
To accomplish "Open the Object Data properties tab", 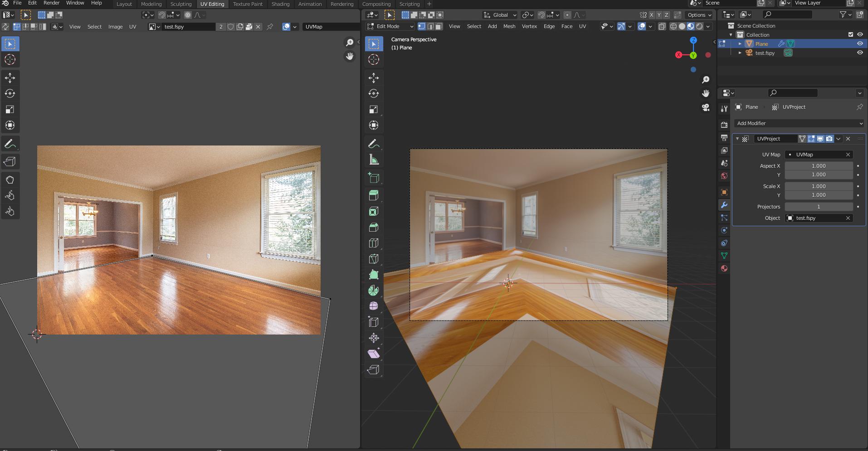I will (x=724, y=256).
